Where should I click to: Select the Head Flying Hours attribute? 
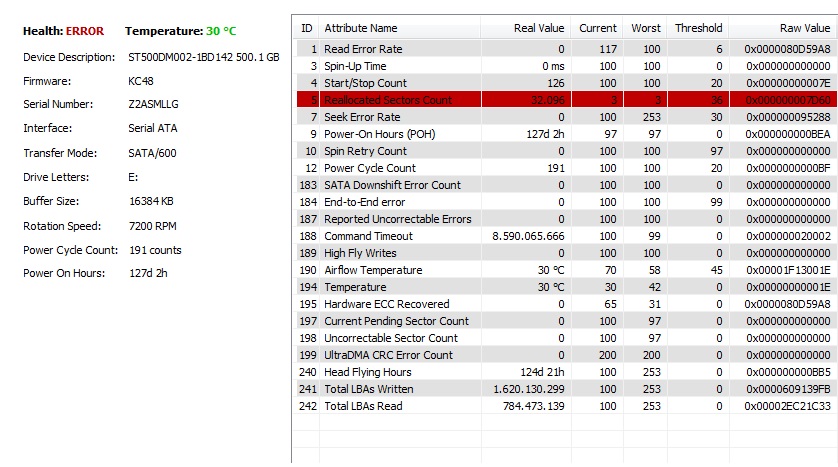point(565,372)
